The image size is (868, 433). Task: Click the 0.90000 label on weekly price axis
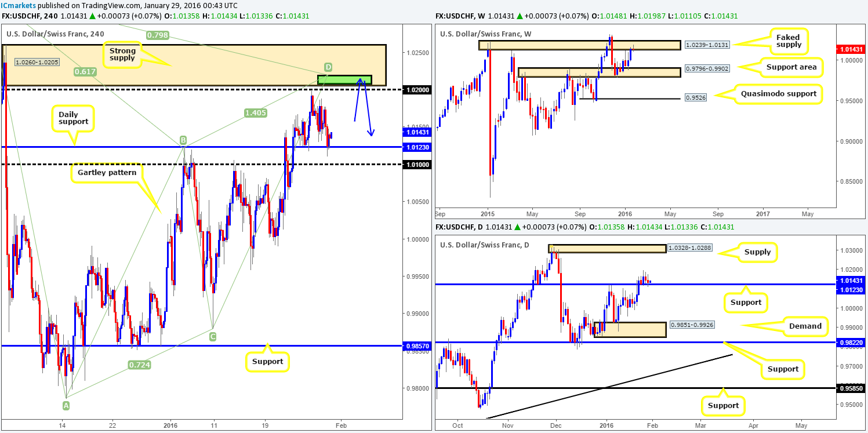pyautogui.click(x=852, y=141)
